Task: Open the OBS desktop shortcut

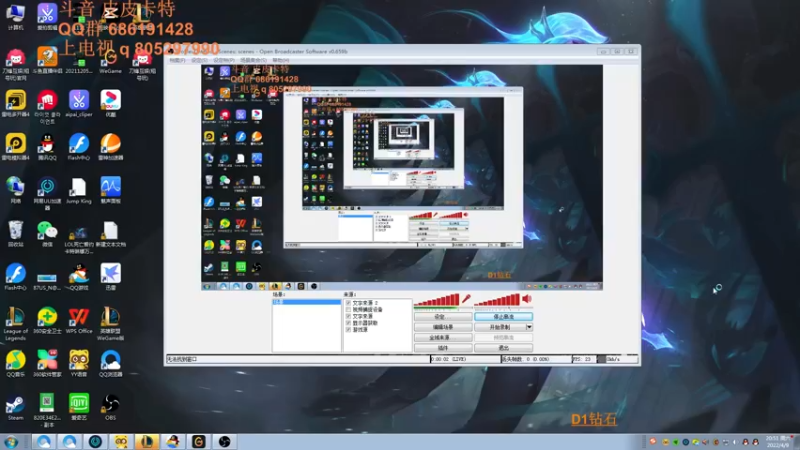Action: coord(110,407)
